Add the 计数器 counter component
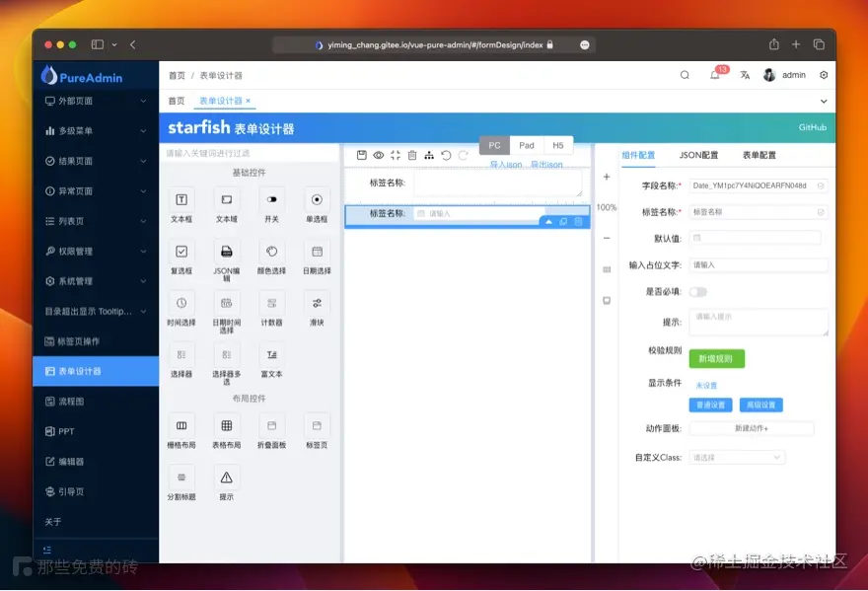868x591 pixels. tap(271, 309)
